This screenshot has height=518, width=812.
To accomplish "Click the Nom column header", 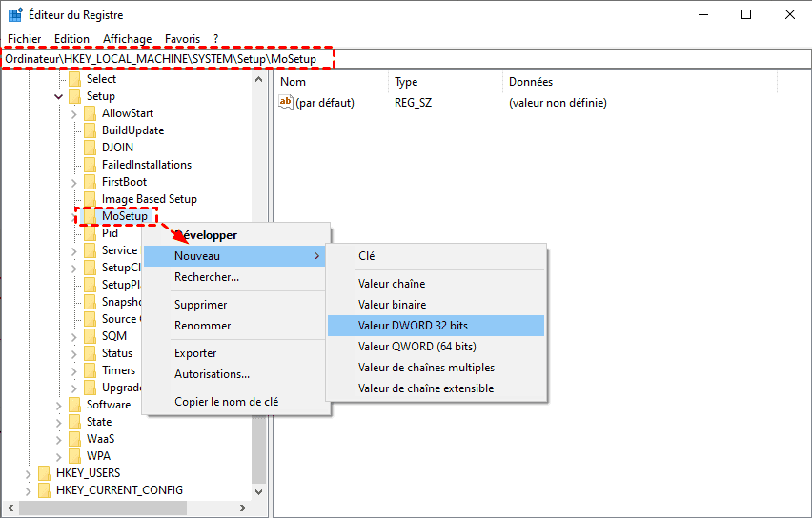I will 332,82.
